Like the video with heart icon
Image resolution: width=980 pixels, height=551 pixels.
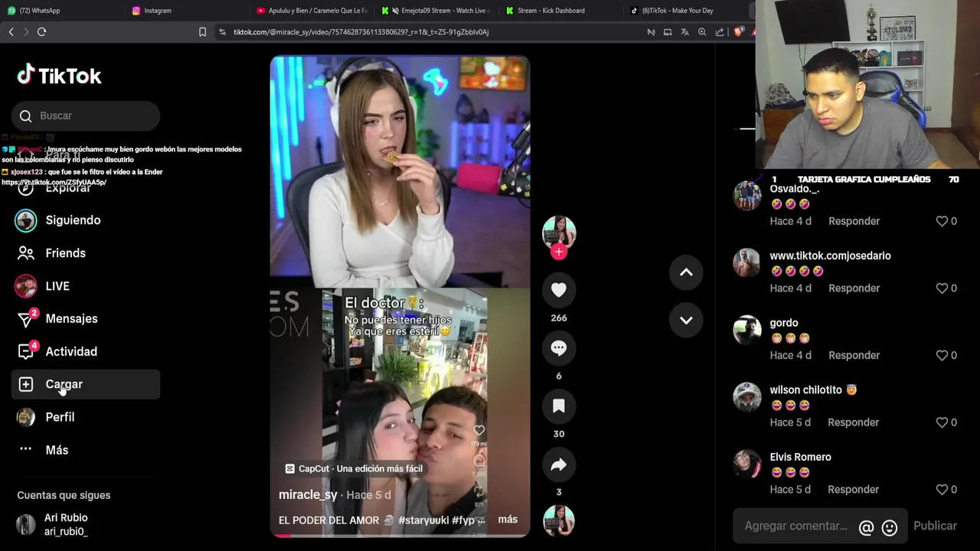pyautogui.click(x=559, y=290)
